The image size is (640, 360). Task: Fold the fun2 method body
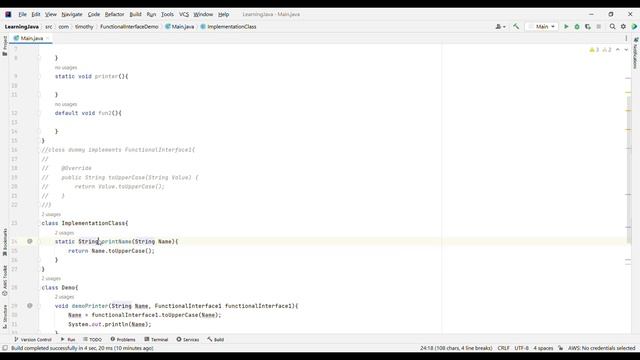(39, 113)
